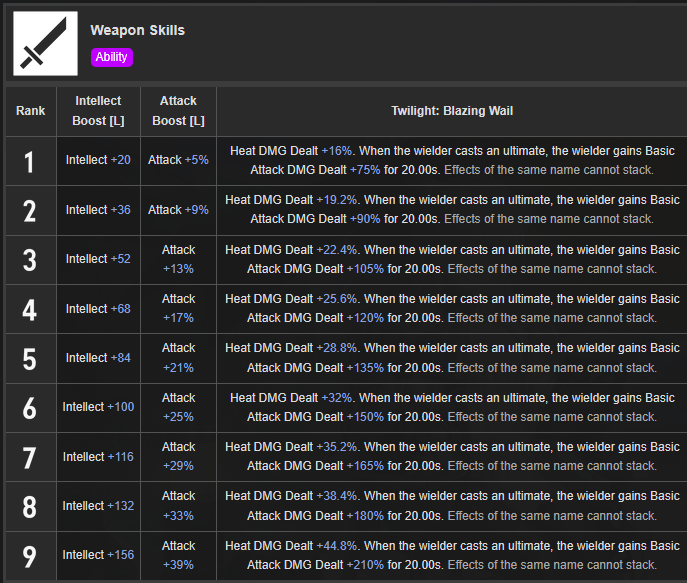Select rank number 1 cell
687x583 pixels.
pos(31,161)
